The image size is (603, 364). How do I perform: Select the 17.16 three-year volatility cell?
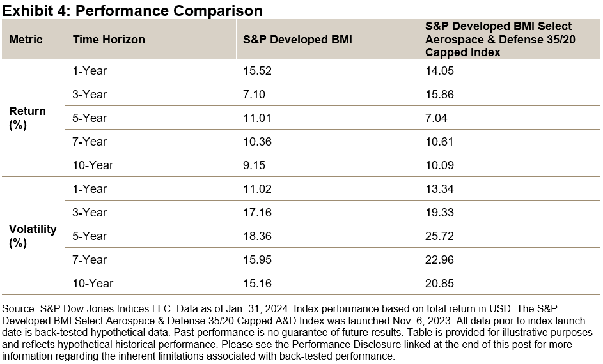(x=258, y=213)
